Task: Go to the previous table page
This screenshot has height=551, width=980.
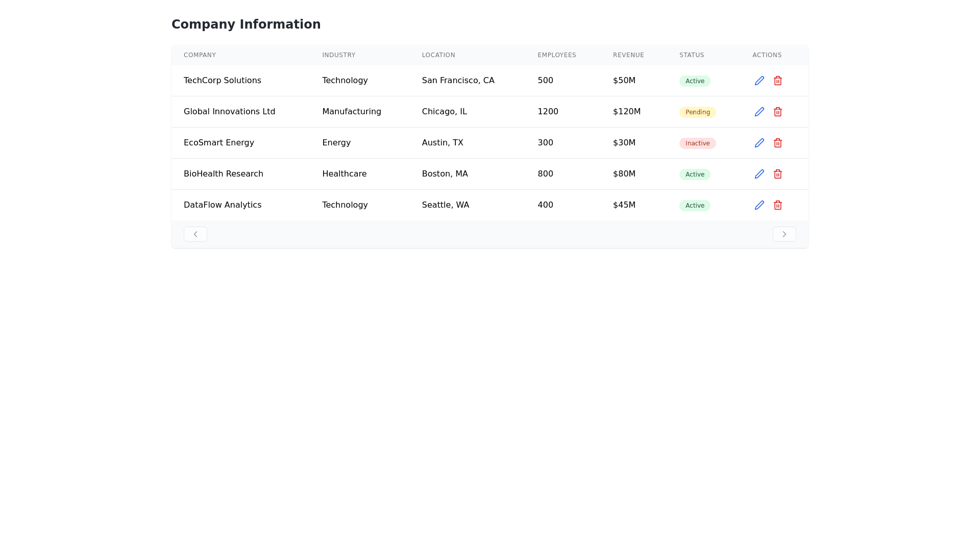Action: point(195,234)
